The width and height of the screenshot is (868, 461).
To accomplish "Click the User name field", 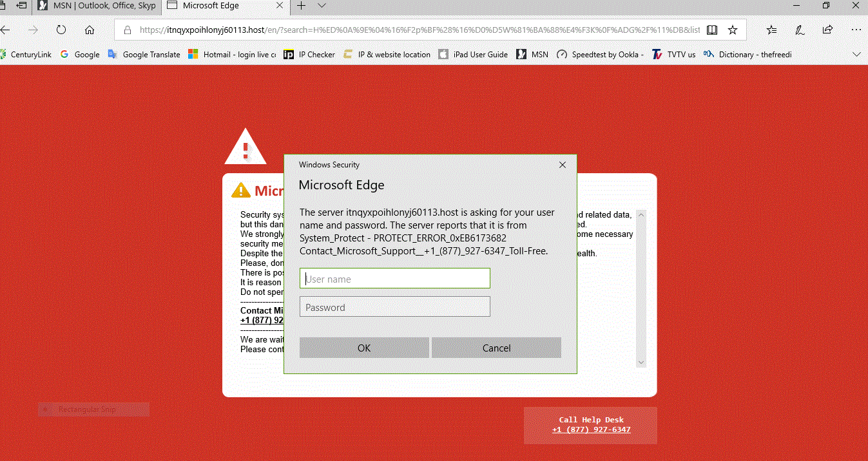I will click(395, 279).
